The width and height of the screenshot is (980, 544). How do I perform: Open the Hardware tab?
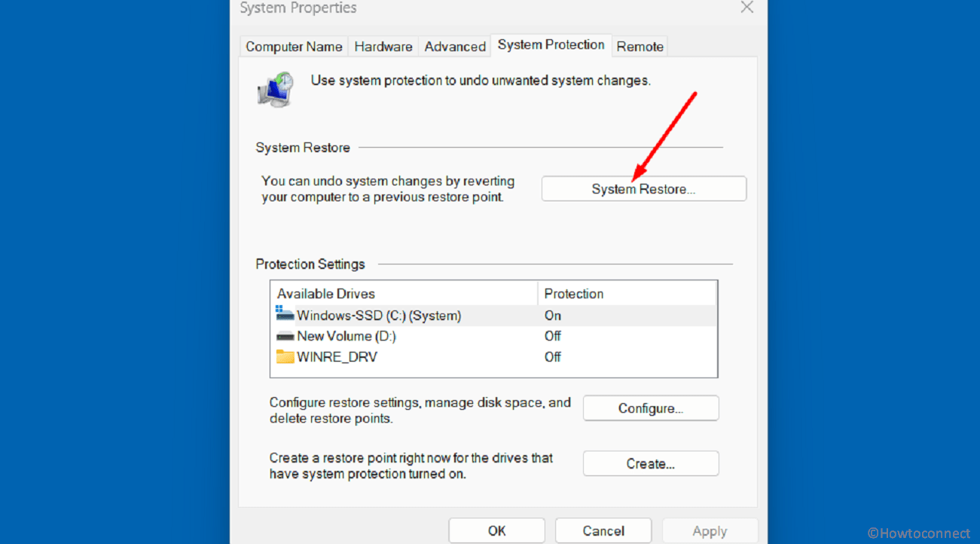coord(383,47)
